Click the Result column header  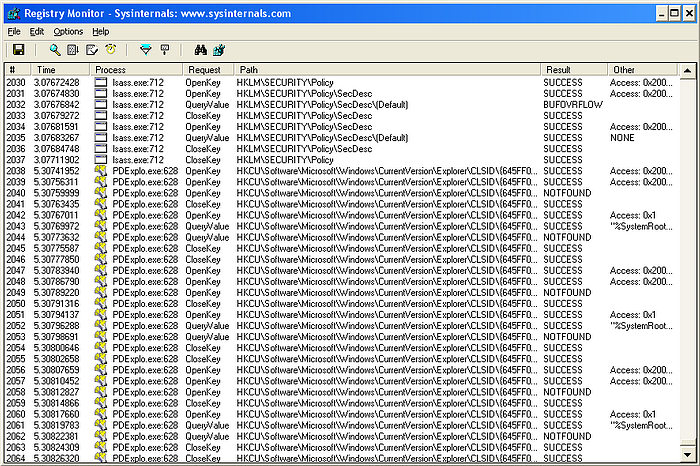click(x=574, y=70)
